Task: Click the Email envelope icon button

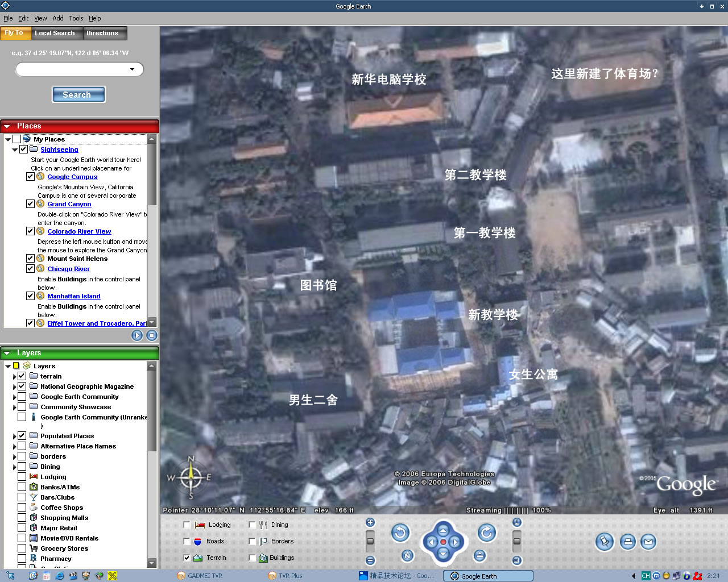Action: tap(648, 542)
